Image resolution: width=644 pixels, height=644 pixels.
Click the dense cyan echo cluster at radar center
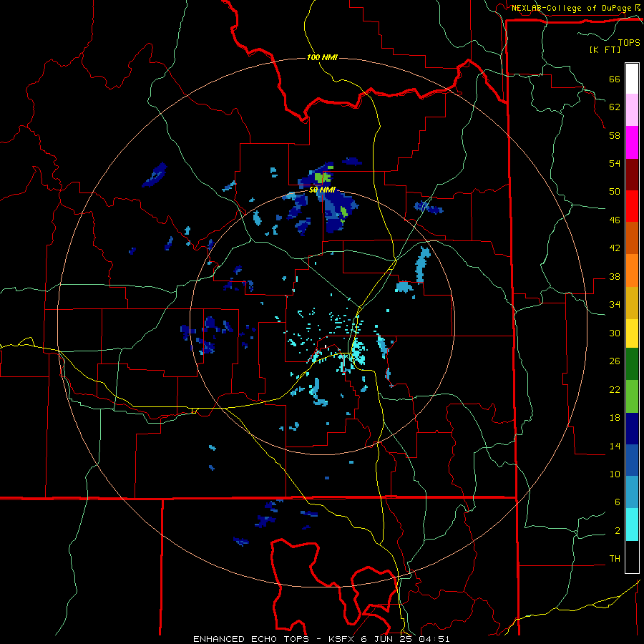pos(358,351)
